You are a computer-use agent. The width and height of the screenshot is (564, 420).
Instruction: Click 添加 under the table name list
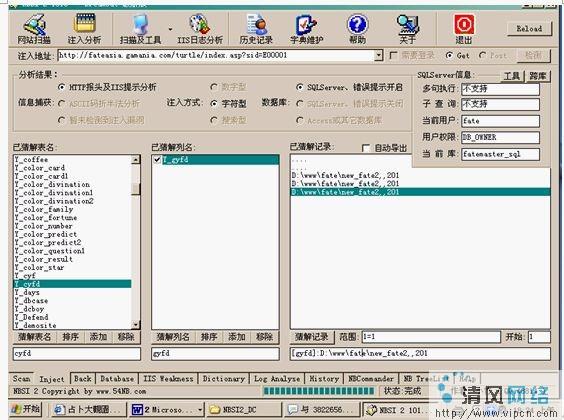click(98, 337)
